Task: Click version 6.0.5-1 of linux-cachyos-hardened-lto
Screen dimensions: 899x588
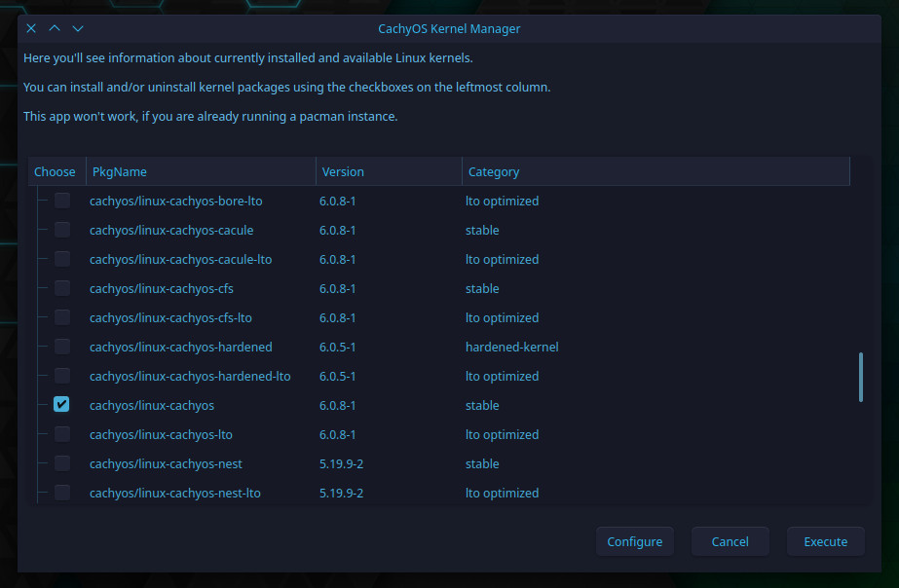Action: tap(338, 377)
